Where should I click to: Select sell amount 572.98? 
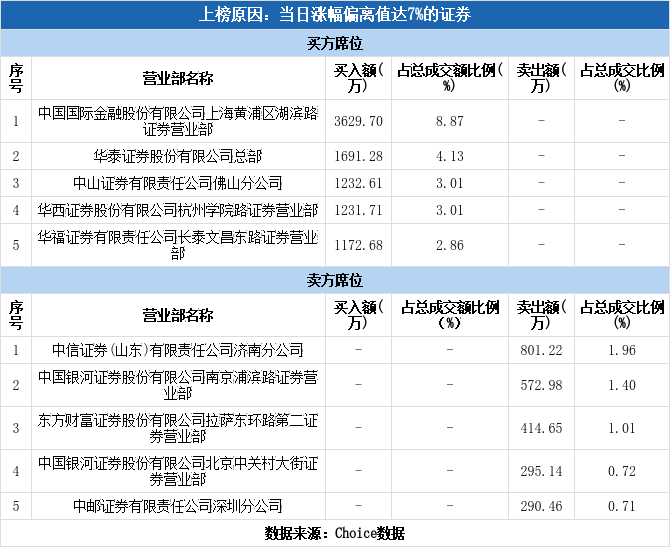pos(541,385)
